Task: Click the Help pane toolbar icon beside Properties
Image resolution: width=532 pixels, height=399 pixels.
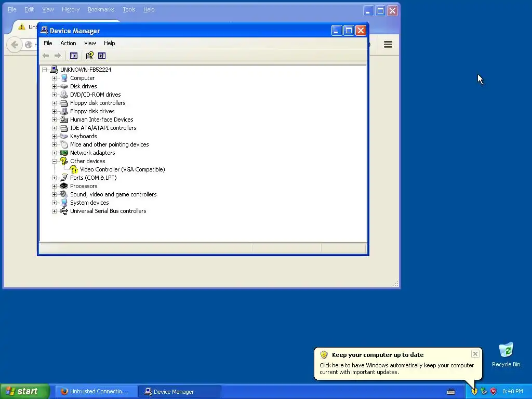Action: point(102,56)
